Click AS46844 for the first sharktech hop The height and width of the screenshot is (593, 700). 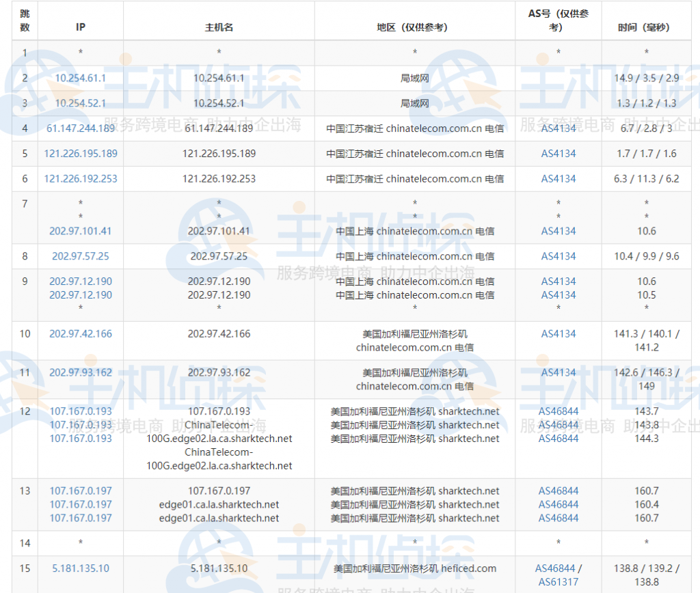(558, 411)
